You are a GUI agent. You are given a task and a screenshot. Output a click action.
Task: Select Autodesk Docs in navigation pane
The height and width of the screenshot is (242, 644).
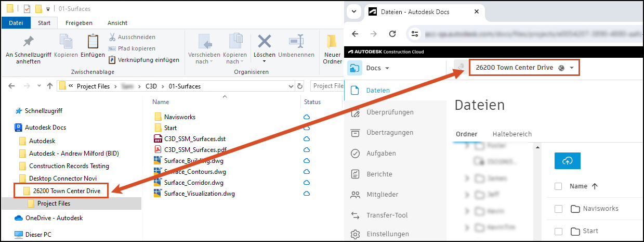[45, 127]
